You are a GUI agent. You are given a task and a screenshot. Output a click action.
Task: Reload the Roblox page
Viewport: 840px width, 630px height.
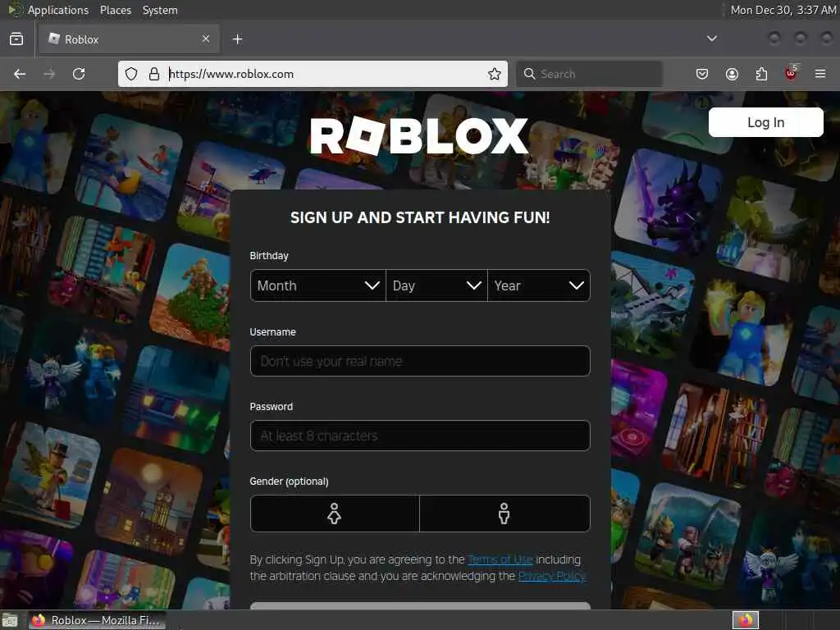point(79,74)
